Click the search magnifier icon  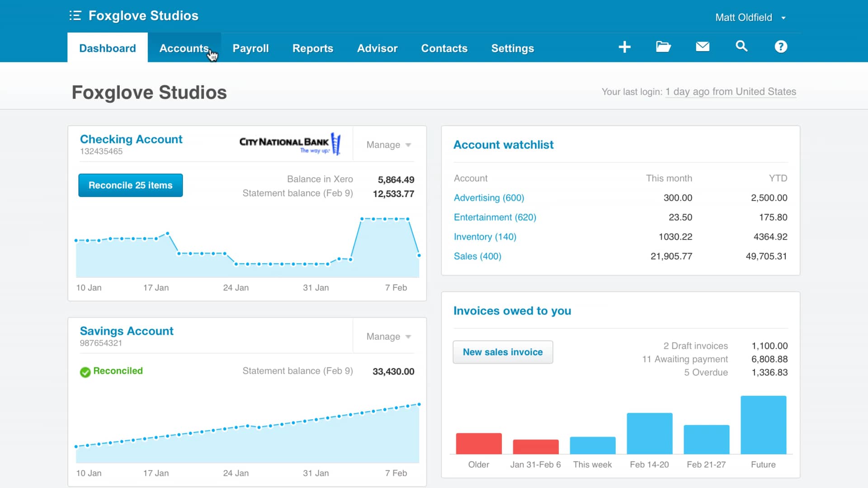pyautogui.click(x=741, y=47)
